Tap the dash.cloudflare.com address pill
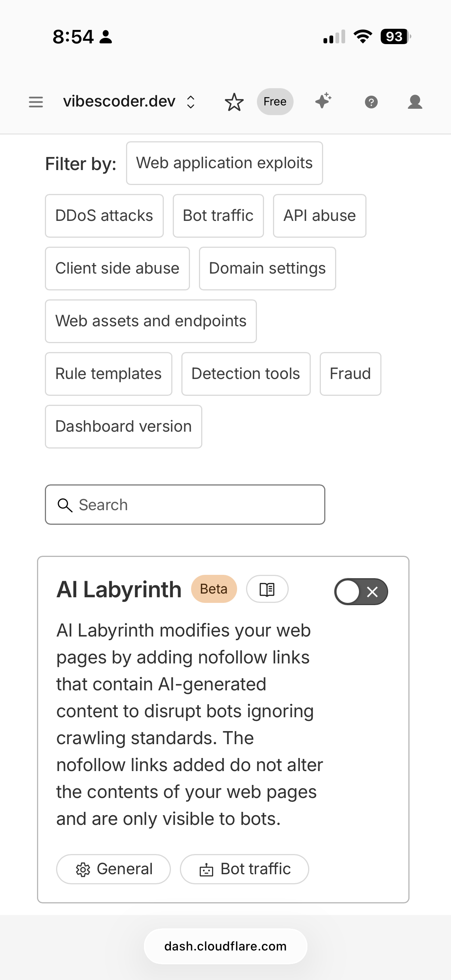The width and height of the screenshot is (451, 980). pyautogui.click(x=225, y=946)
